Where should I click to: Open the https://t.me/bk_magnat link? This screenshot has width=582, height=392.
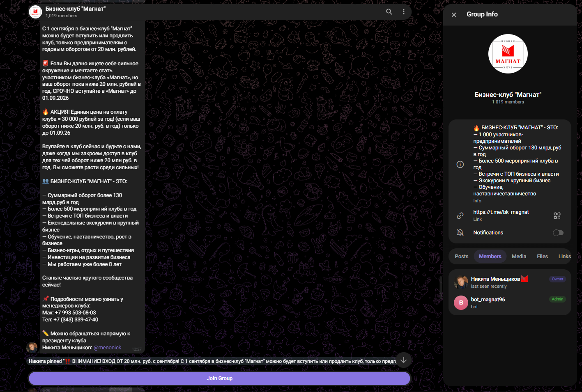click(501, 212)
